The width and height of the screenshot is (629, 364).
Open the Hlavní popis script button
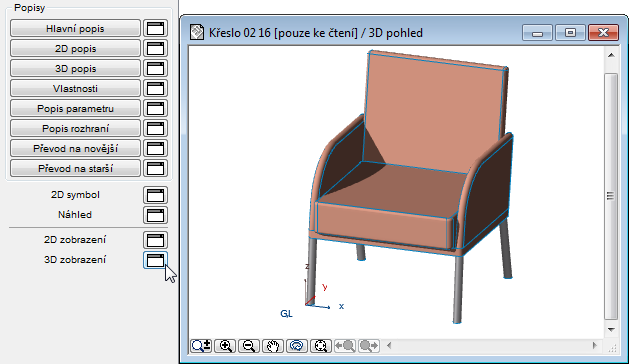point(75,28)
